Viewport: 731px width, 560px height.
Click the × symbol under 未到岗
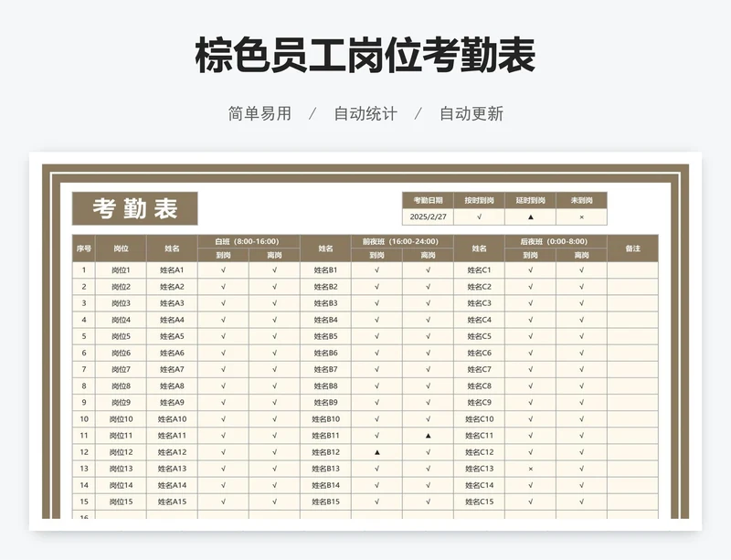(x=581, y=217)
